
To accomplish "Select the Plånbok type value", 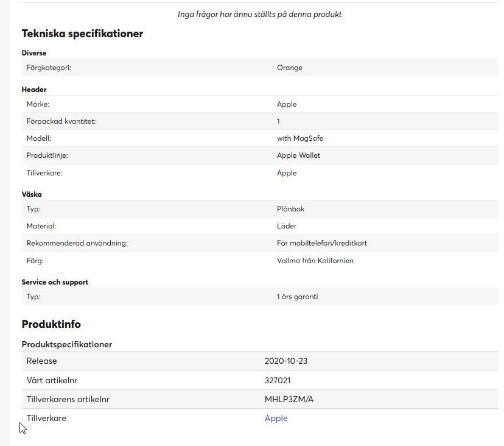I will (290, 209).
